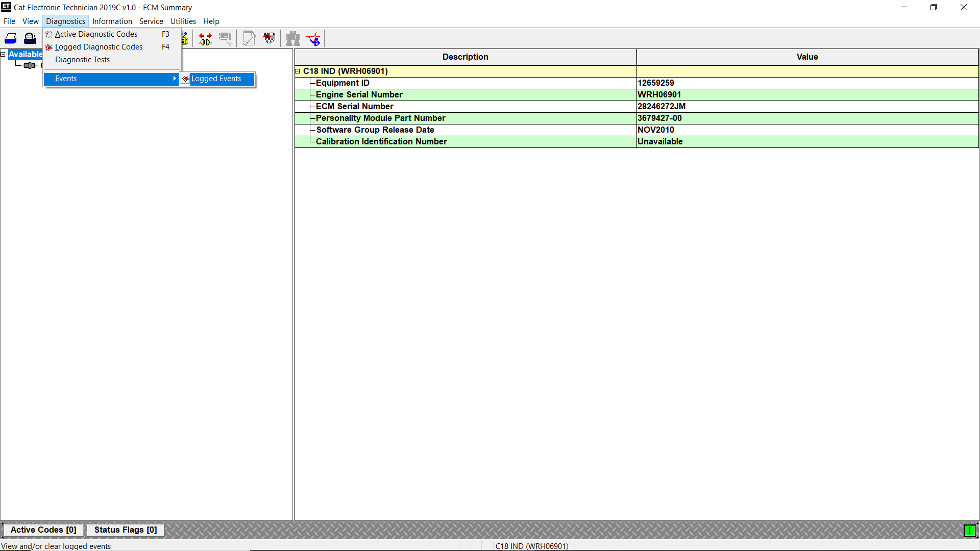Click the green communication indicator in status bar

tap(970, 531)
